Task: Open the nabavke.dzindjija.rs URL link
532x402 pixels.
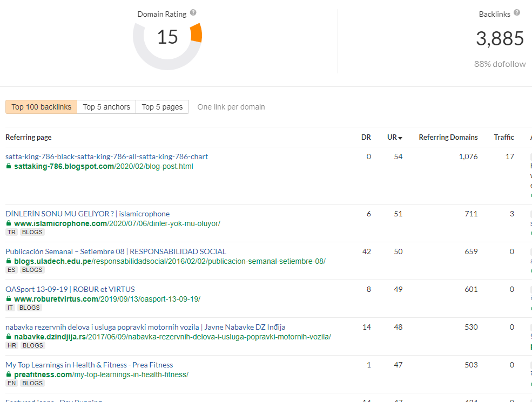Action: point(172,337)
